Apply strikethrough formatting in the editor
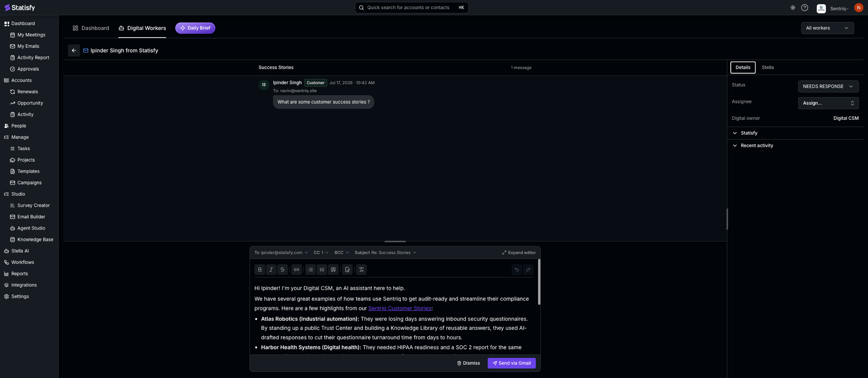This screenshot has height=378, width=868. (282, 270)
